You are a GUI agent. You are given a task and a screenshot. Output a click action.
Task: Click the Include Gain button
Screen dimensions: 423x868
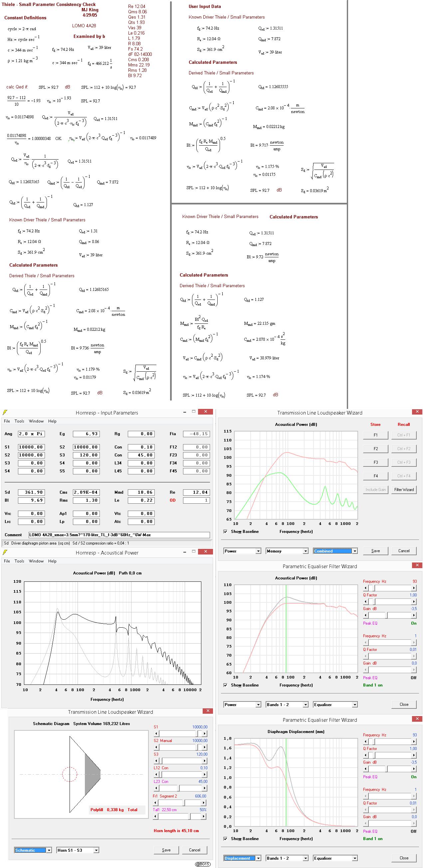pyautogui.click(x=375, y=490)
